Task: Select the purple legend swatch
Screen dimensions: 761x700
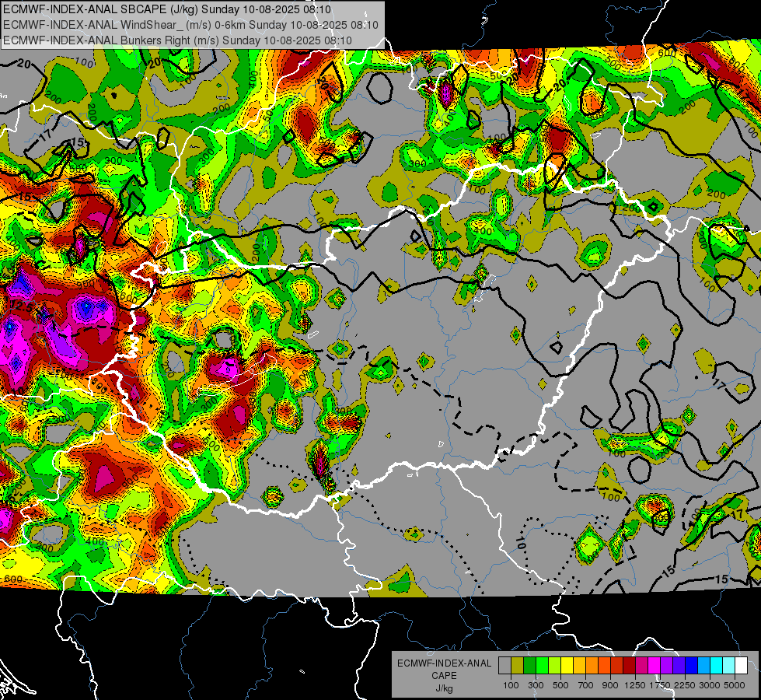Action: tap(666, 666)
